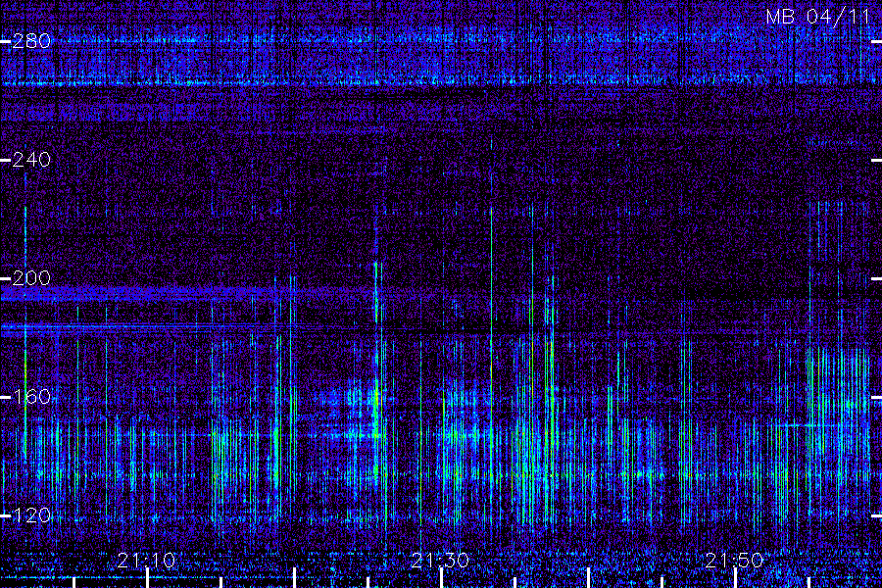Click the 240 frequency axis label
This screenshot has height=588, width=882.
coord(31,160)
